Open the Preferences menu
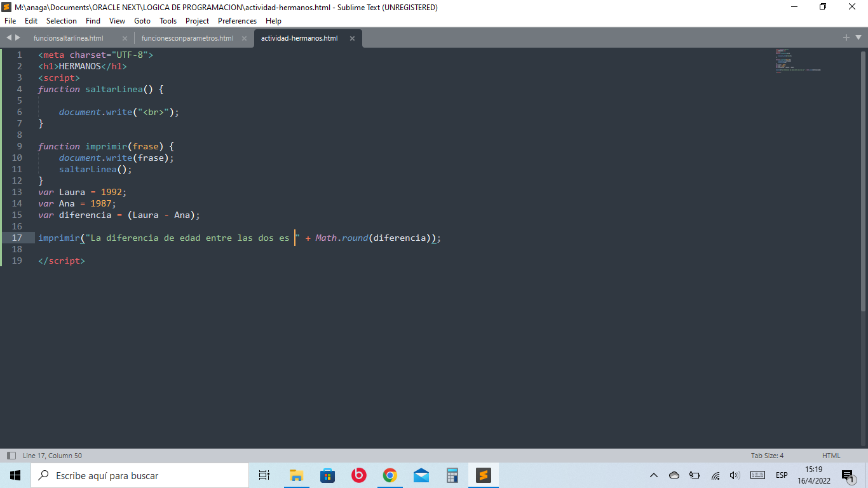 point(238,21)
